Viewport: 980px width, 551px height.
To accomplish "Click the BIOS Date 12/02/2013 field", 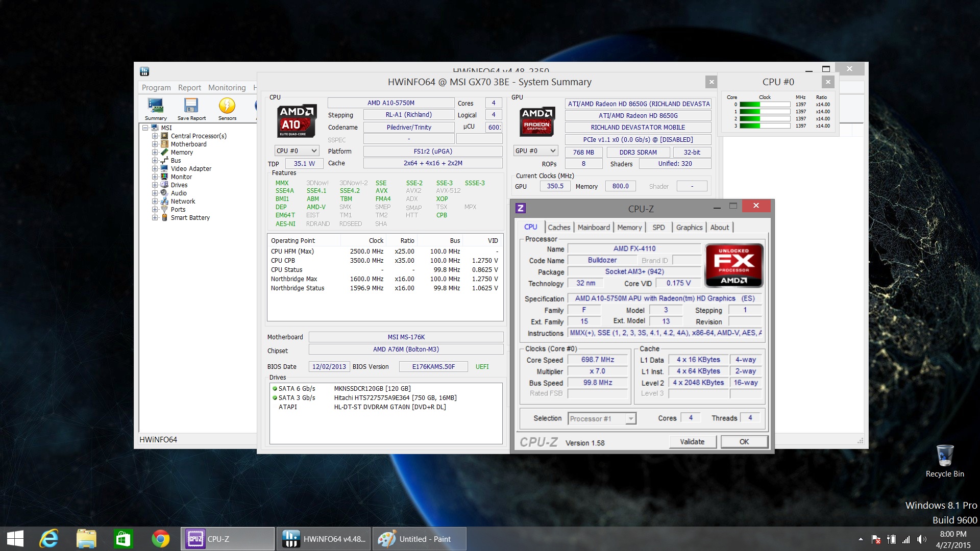I will (329, 366).
